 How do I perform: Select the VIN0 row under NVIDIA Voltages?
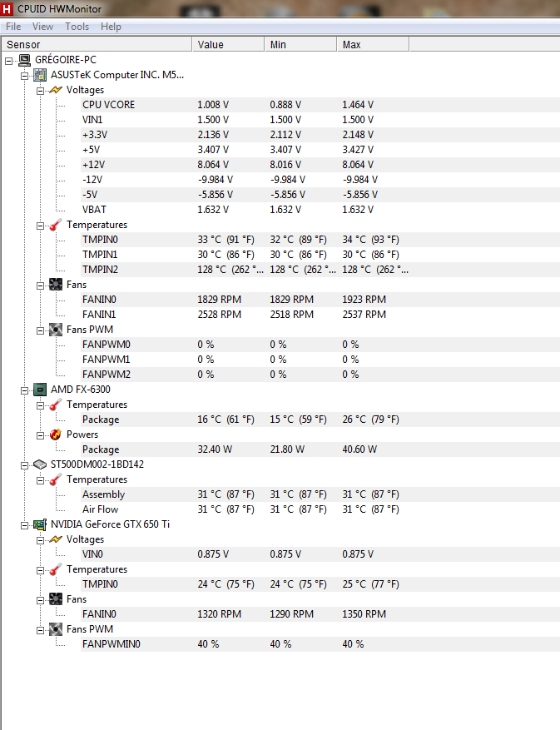pos(320,554)
